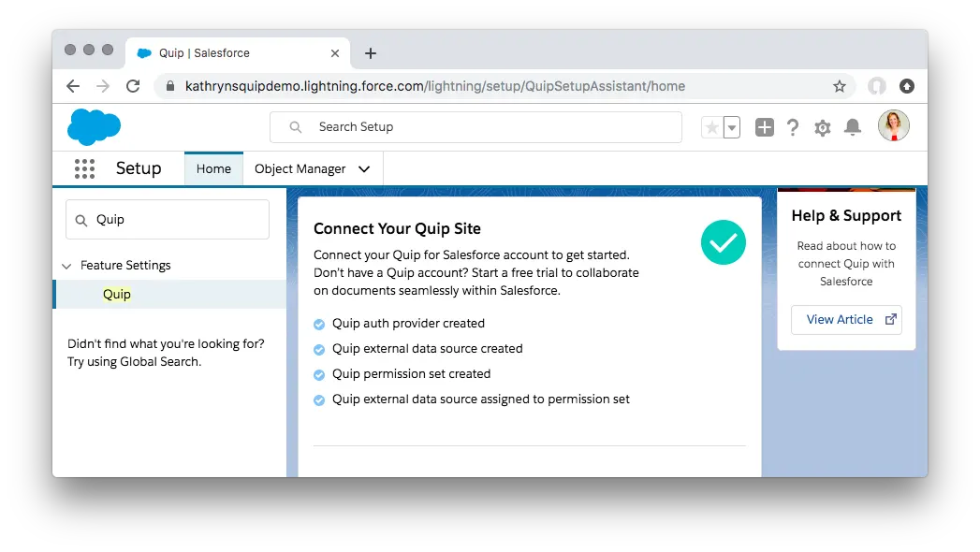980x552 pixels.
Task: View notifications bell icon
Action: pyautogui.click(x=853, y=127)
